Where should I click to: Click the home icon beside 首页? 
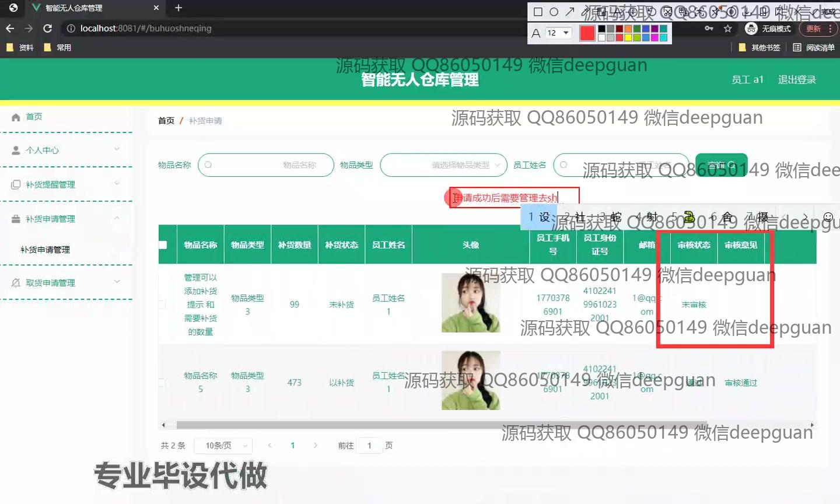16,117
